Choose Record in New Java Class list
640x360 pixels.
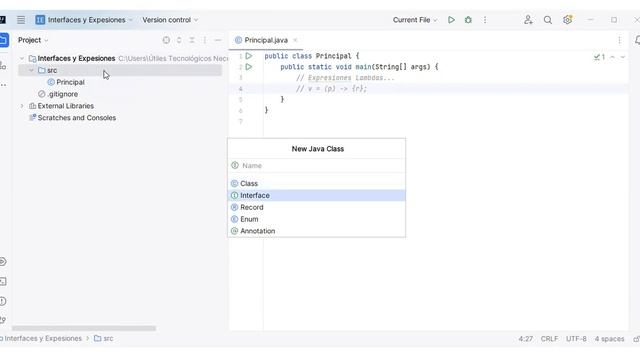click(x=316, y=207)
